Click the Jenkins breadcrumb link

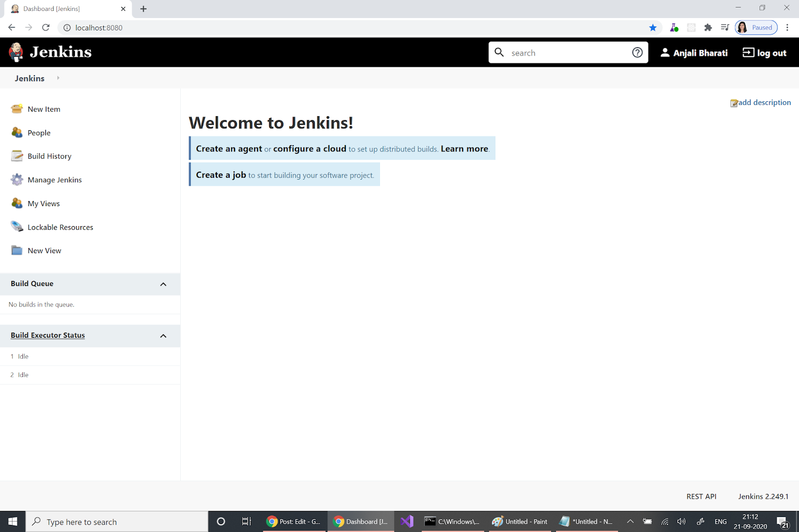29,78
